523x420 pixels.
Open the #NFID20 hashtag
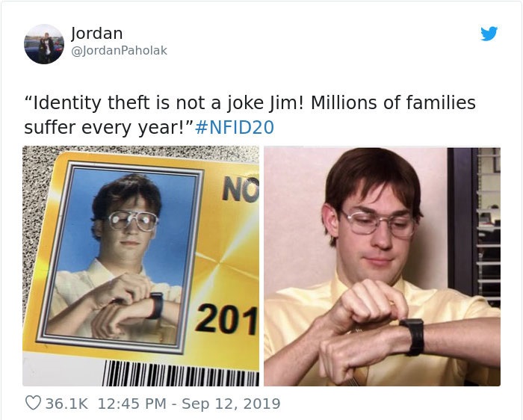(x=235, y=128)
